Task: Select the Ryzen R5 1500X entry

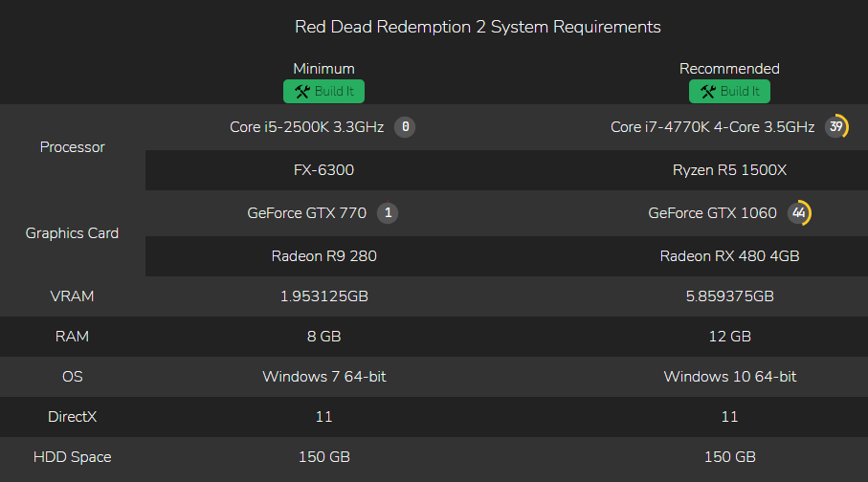Action: pos(729,170)
